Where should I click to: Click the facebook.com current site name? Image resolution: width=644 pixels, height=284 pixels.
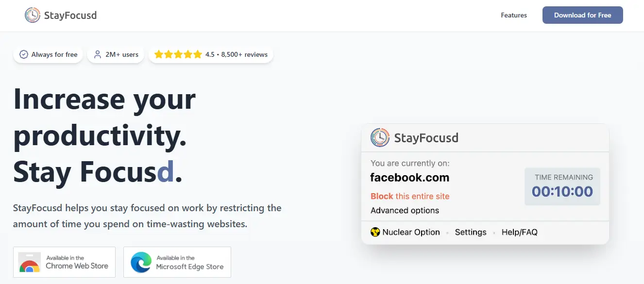coord(409,178)
